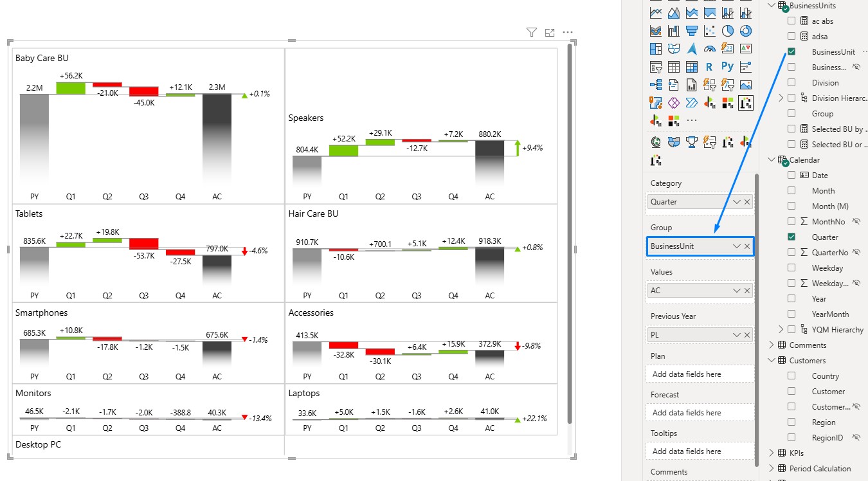Choose the Funnel chart visualization
This screenshot has height=481, width=868.
coord(692,30)
